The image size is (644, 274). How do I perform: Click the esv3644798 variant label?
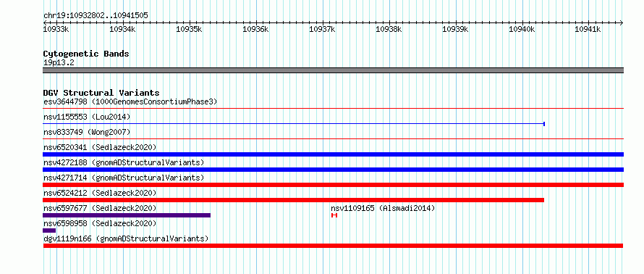coord(130,101)
